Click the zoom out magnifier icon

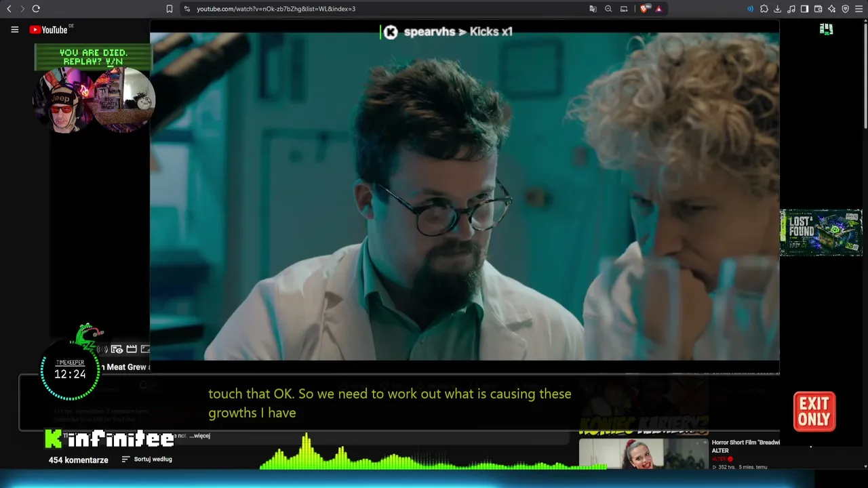coord(608,9)
